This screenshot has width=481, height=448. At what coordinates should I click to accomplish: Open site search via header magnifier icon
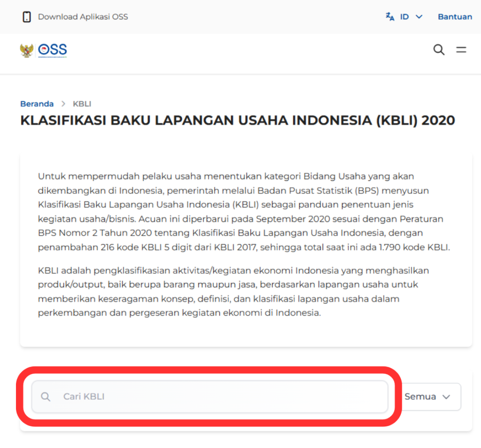click(439, 50)
